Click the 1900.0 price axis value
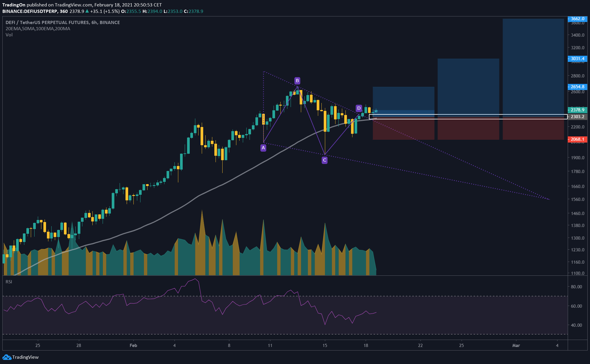Screen dimensions: 590x364 point(578,158)
